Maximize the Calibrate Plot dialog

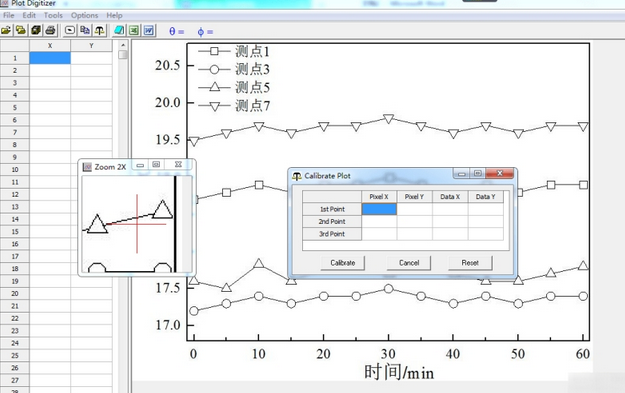478,173
